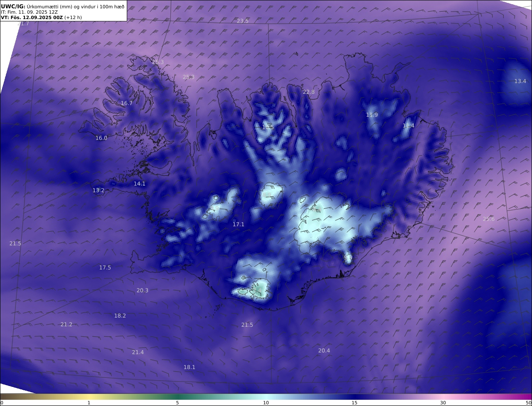
Task: Click the 13.4 value label
Action: pos(520,81)
